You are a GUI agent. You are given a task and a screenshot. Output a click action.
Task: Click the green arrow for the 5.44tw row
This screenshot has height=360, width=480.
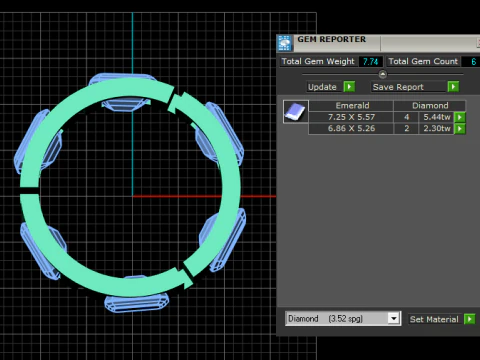460,117
